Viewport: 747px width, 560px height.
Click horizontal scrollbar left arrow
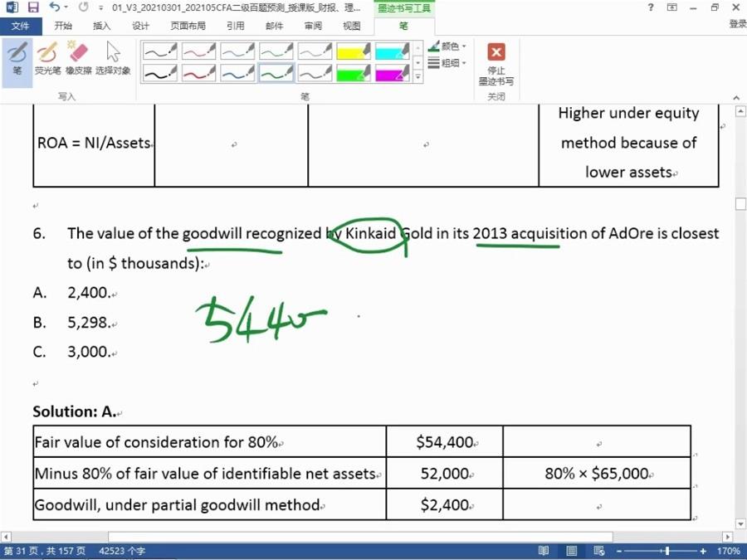(x=5, y=537)
